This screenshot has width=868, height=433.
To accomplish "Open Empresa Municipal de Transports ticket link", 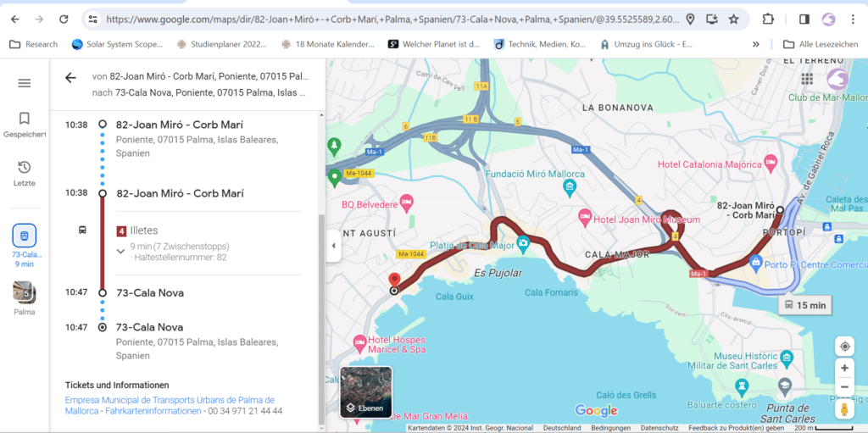I will 170,405.
